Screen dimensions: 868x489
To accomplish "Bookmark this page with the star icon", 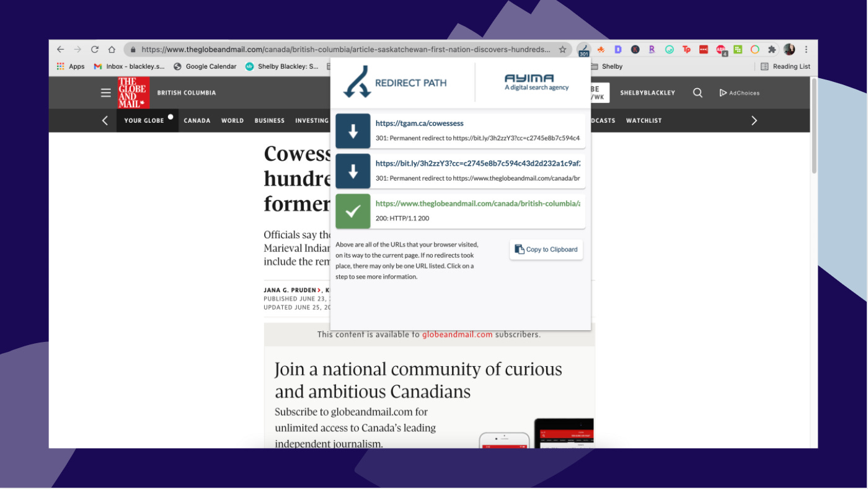I will click(x=562, y=50).
